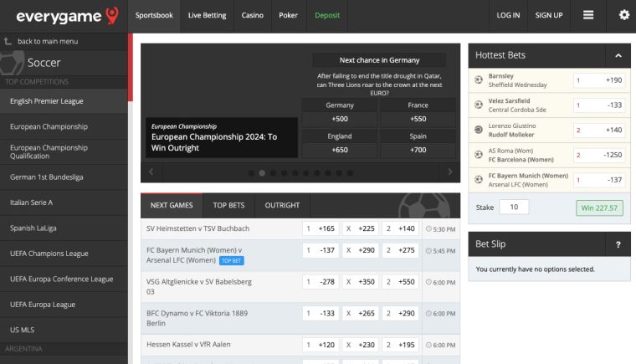Bet on England at +650
636x364 pixels.
click(340, 150)
